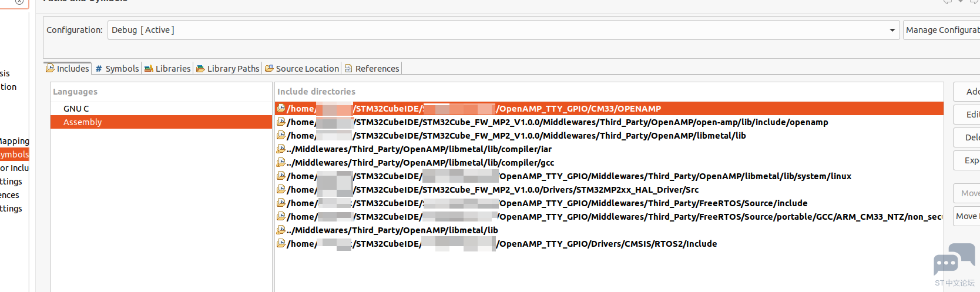Click the Library Paths tab icon
This screenshot has height=292, width=980.
click(x=200, y=69)
